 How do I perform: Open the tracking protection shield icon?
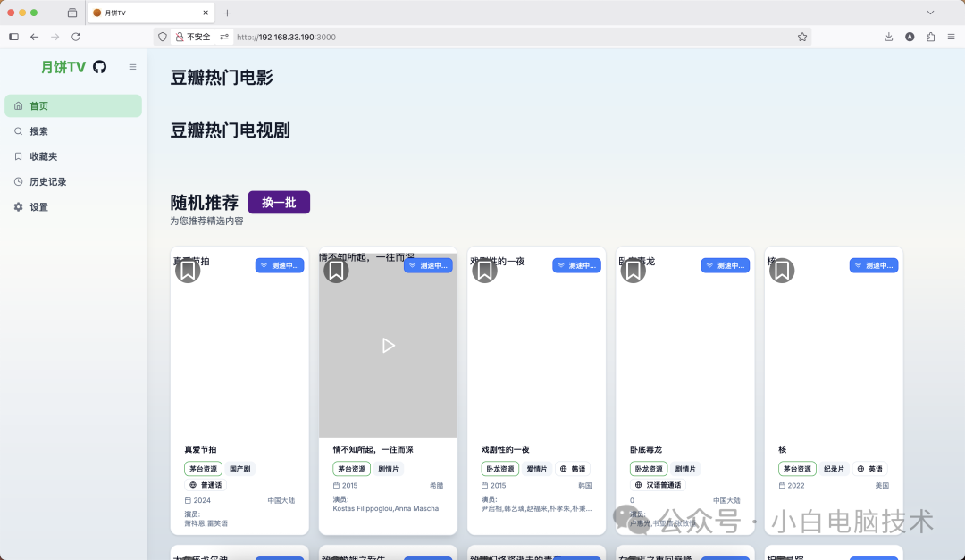click(163, 37)
